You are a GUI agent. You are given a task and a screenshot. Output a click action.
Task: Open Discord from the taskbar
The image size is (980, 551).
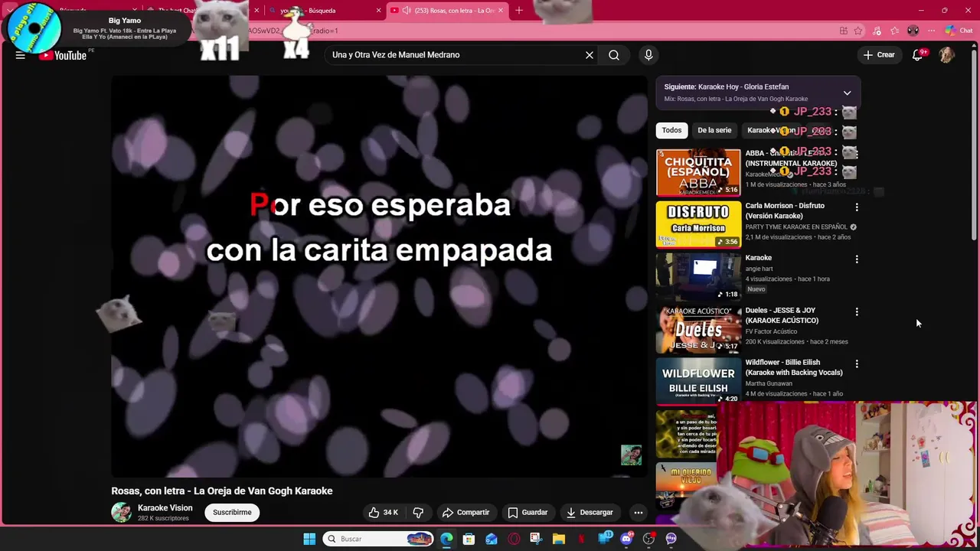pos(626,539)
